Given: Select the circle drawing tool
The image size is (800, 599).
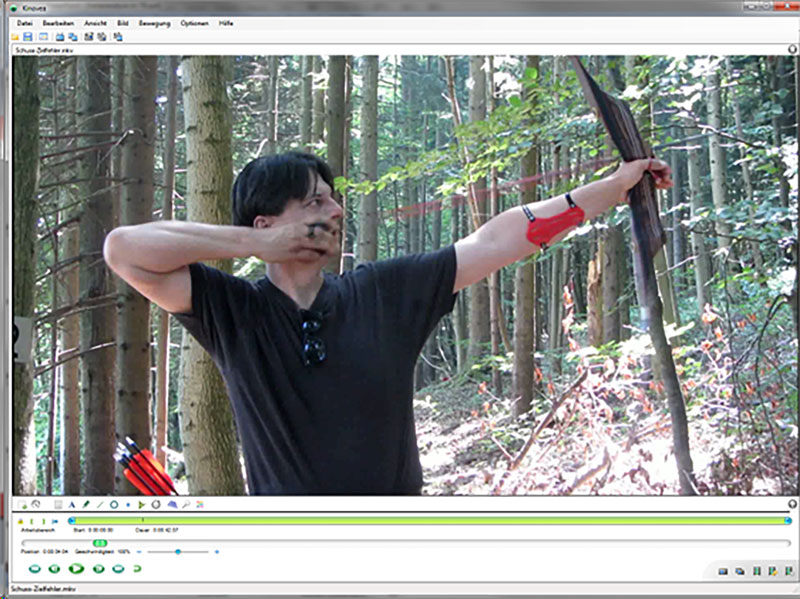Looking at the screenshot, I should tap(114, 505).
